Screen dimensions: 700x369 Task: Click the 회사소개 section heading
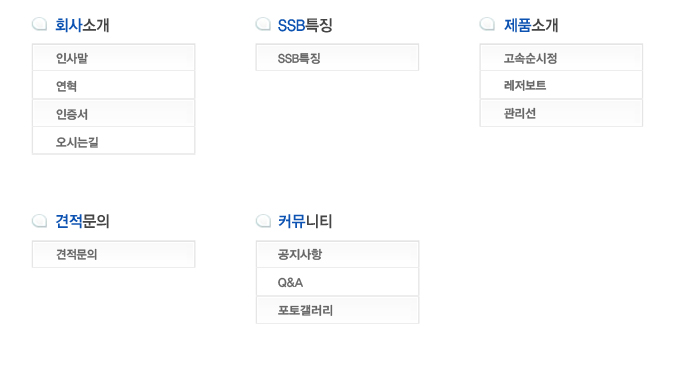click(82, 25)
